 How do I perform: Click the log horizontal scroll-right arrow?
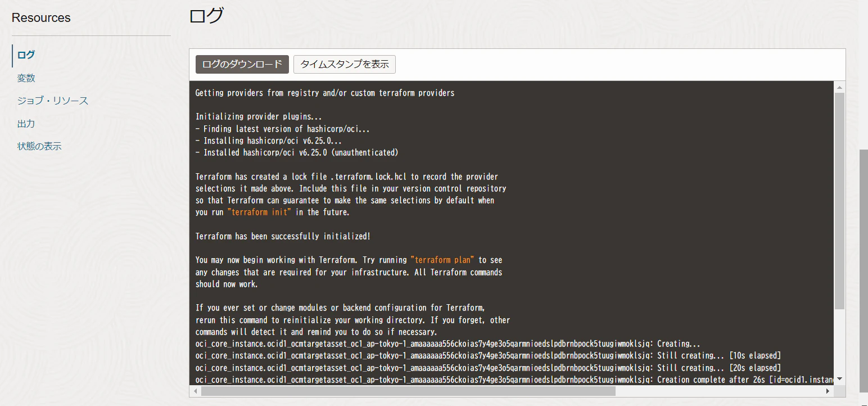(828, 391)
